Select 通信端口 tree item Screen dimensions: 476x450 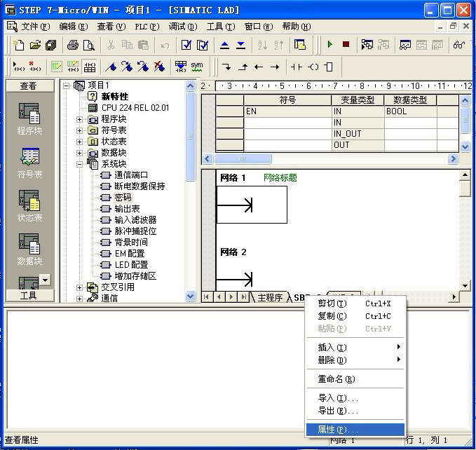pyautogui.click(x=131, y=175)
